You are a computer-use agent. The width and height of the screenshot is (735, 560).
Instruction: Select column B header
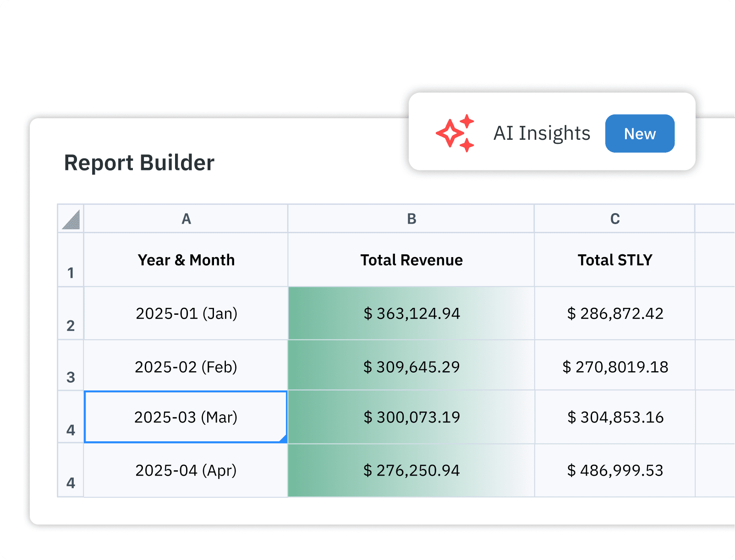(411, 219)
